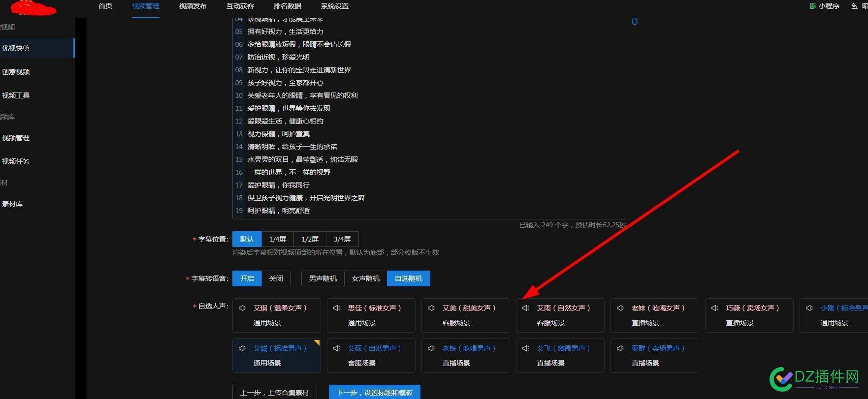The width and height of the screenshot is (868, 399).
Task: Turn subtitle-to-speech 开启 on
Action: point(247,278)
